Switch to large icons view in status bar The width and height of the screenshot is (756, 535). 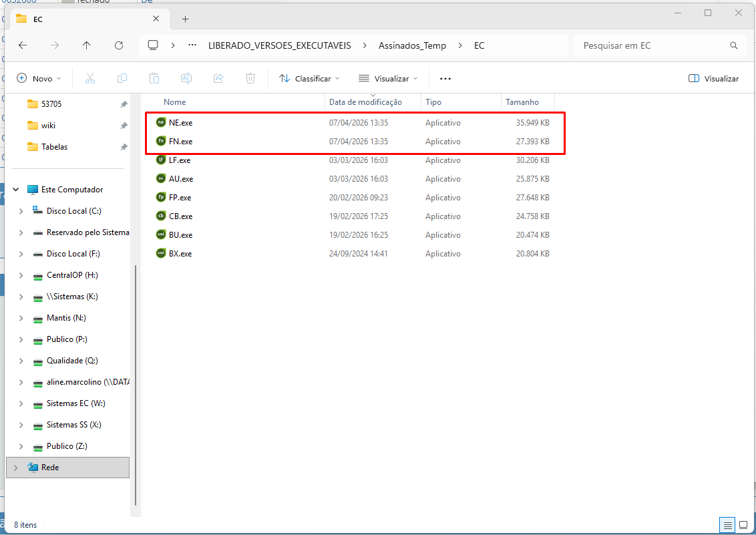[743, 525]
